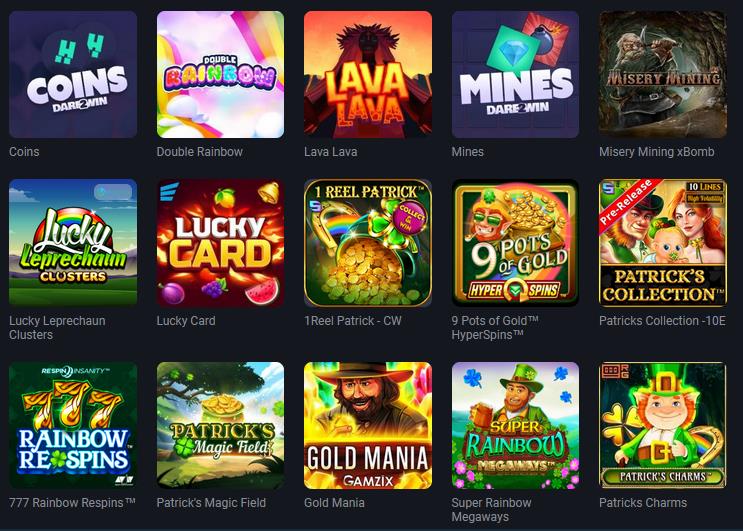Launch the Double Rainbow game tile
The width and height of the screenshot is (743, 531).
[x=220, y=75]
